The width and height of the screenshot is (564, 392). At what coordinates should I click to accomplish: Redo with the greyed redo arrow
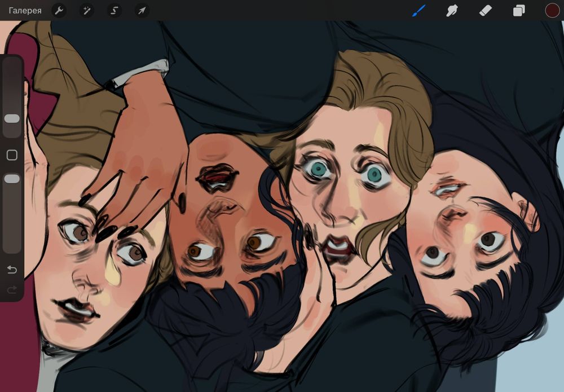tap(12, 289)
